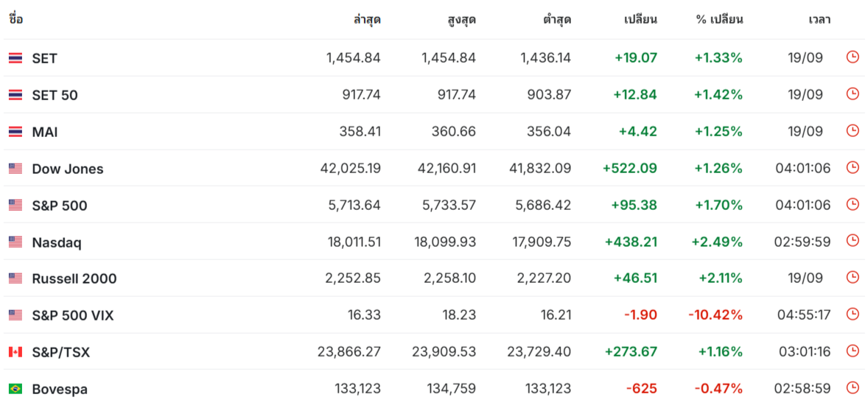Click the Canadian flag beside S&P/TSX
868x400 pixels.
point(15,352)
